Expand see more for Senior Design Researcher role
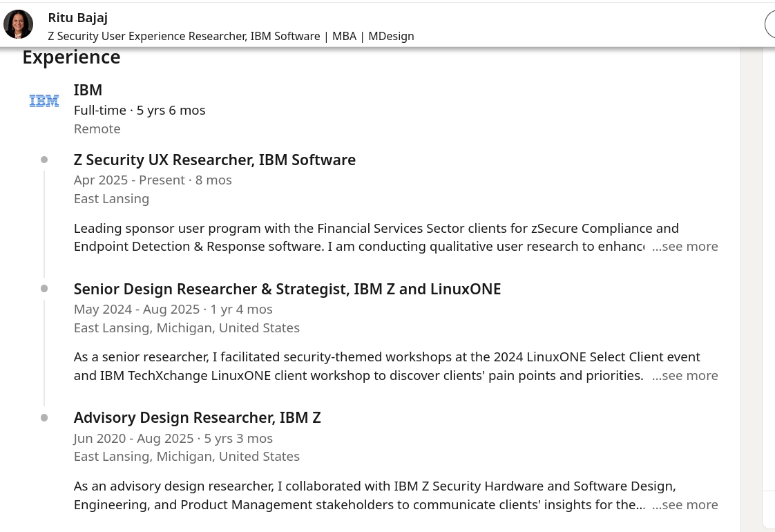The image size is (775, 532). click(685, 375)
